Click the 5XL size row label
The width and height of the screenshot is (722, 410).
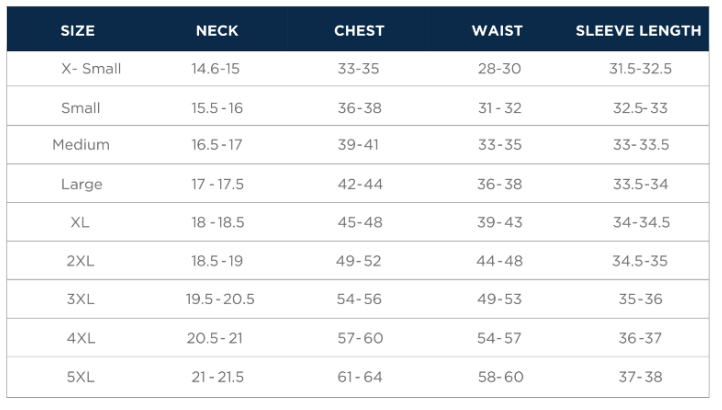80,377
